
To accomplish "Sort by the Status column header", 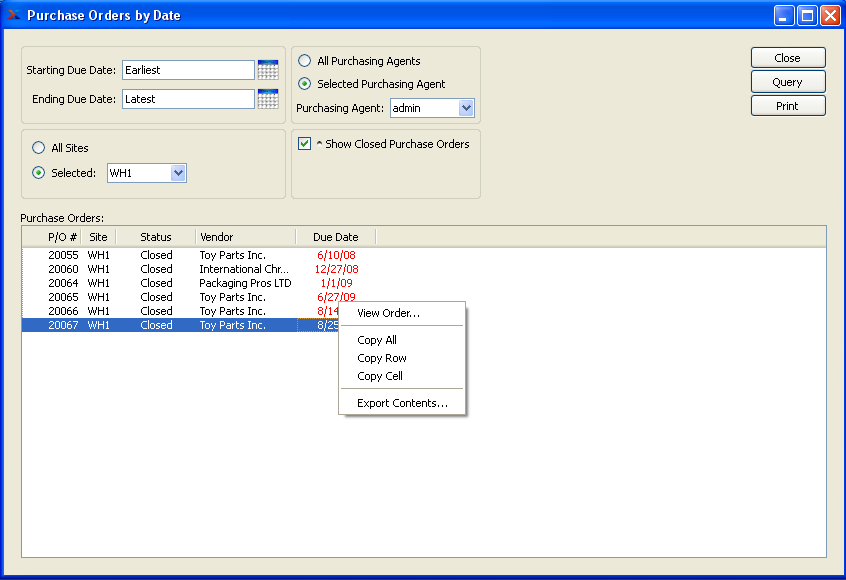I will (x=155, y=237).
